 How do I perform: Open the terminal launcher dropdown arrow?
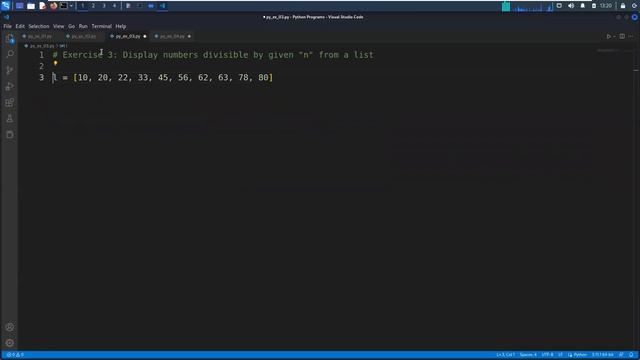click(x=71, y=6)
